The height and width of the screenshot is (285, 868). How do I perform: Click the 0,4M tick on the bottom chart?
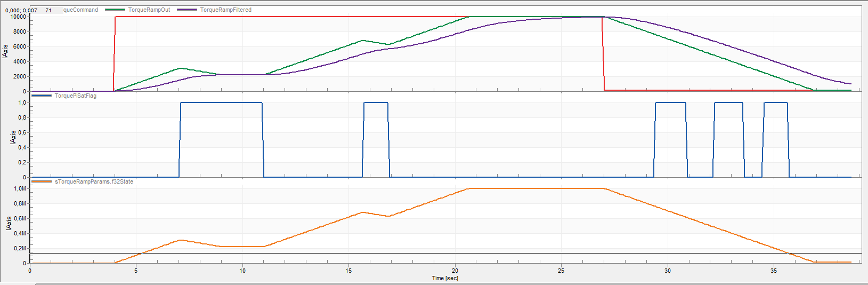coord(20,234)
